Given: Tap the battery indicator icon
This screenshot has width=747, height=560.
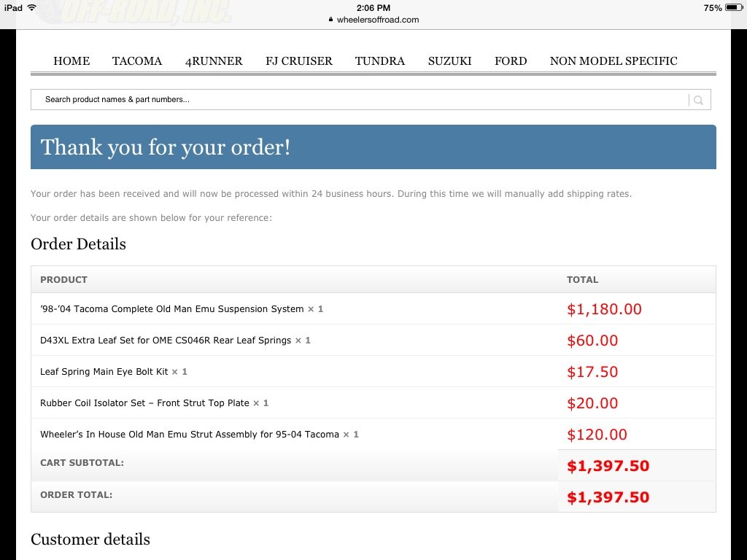Looking at the screenshot, I should pos(733,7).
